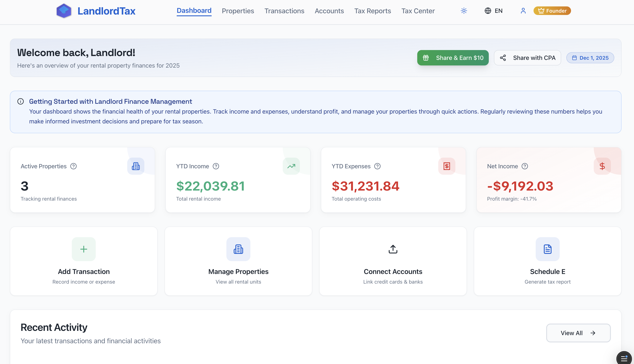The width and height of the screenshot is (634, 364).
Task: Open the Properties tab
Action: [x=238, y=11]
